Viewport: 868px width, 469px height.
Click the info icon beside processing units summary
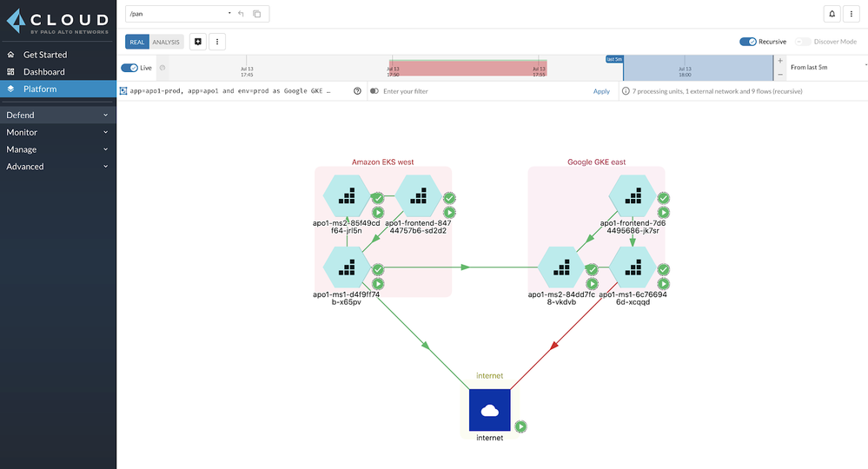coord(626,91)
